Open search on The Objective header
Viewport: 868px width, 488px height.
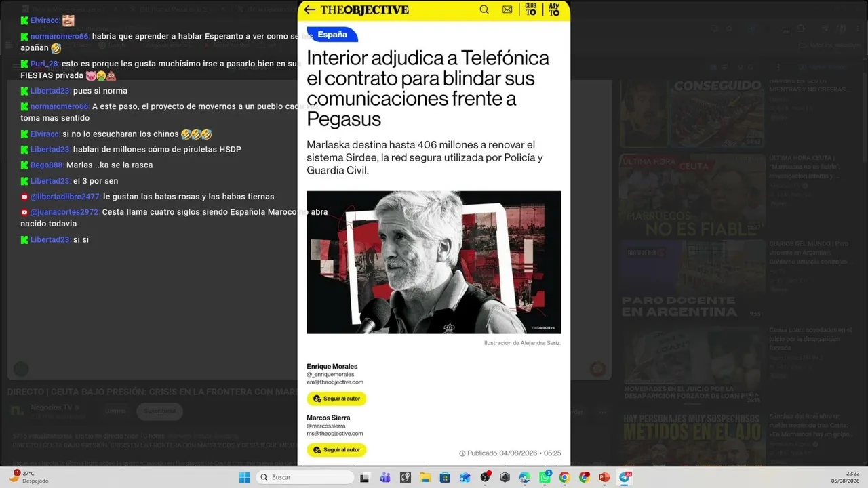484,9
